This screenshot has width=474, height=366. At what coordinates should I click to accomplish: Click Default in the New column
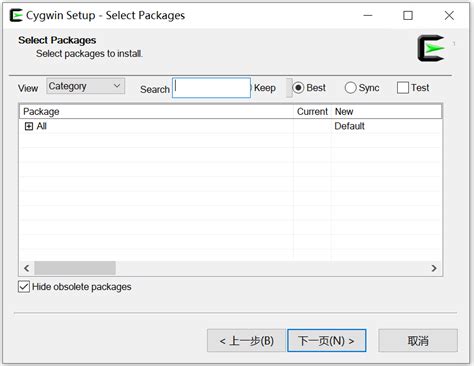[349, 126]
